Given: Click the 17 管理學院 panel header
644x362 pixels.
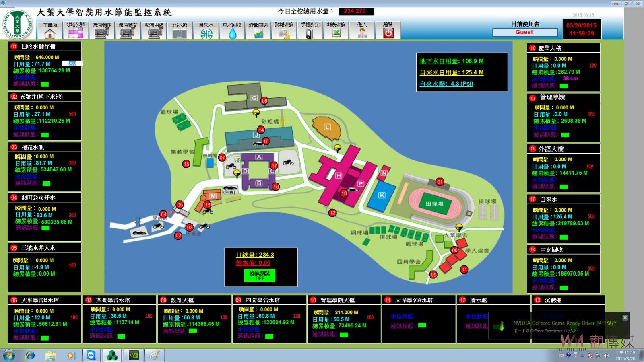Looking at the screenshot, I should (x=563, y=98).
